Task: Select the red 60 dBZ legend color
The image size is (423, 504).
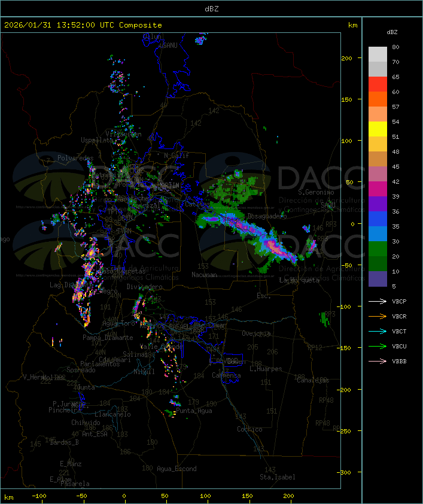Action: (x=378, y=84)
